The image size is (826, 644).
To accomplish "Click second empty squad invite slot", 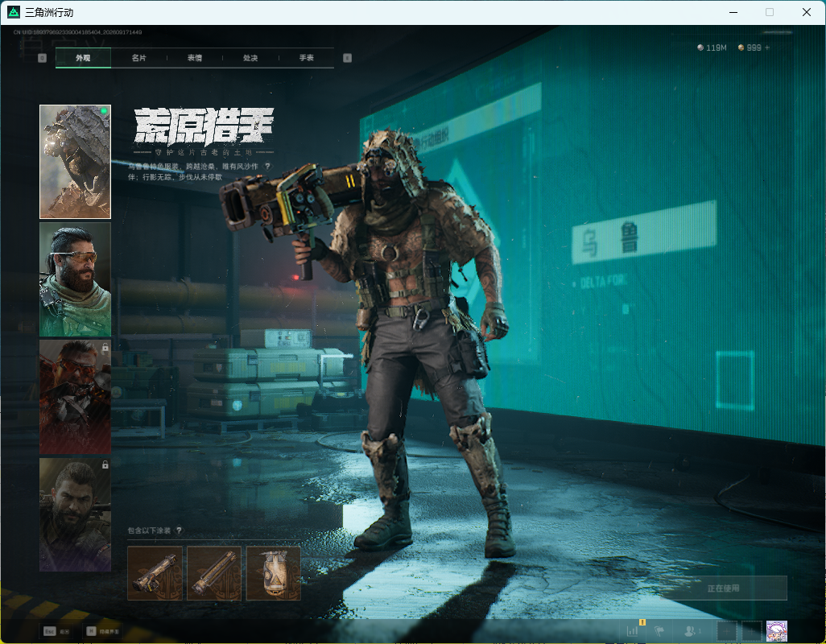I will click(752, 631).
